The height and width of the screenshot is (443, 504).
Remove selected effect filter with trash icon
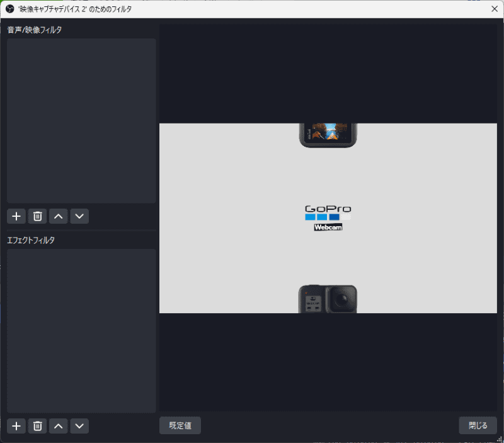point(37,426)
